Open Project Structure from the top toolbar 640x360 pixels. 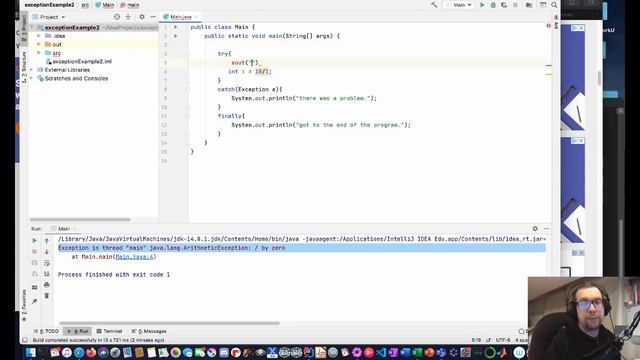pos(543,5)
